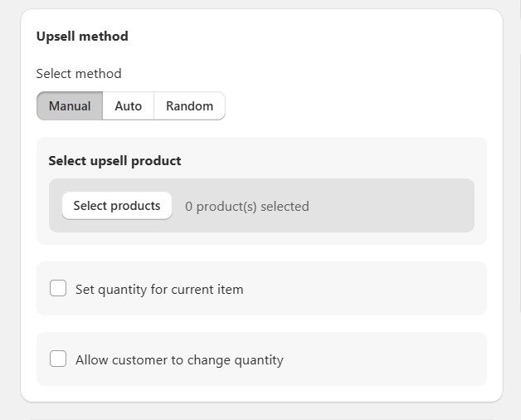Click the Select products button

pyautogui.click(x=117, y=206)
